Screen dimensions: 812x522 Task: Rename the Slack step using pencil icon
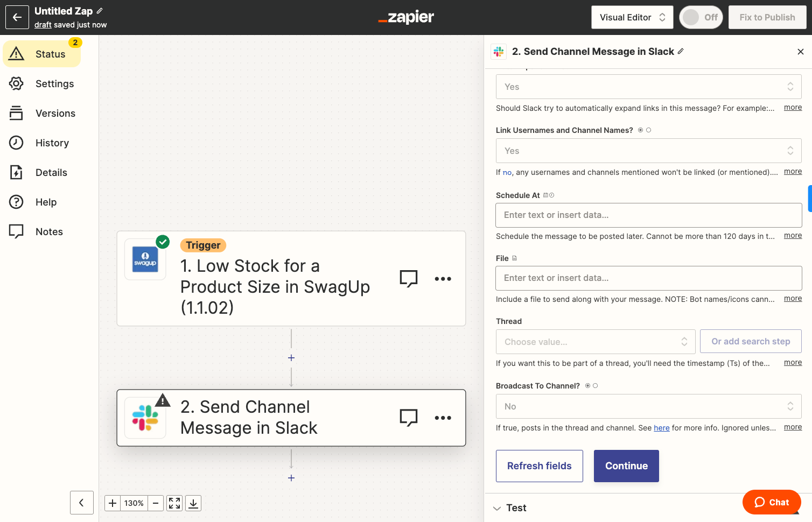coord(681,51)
